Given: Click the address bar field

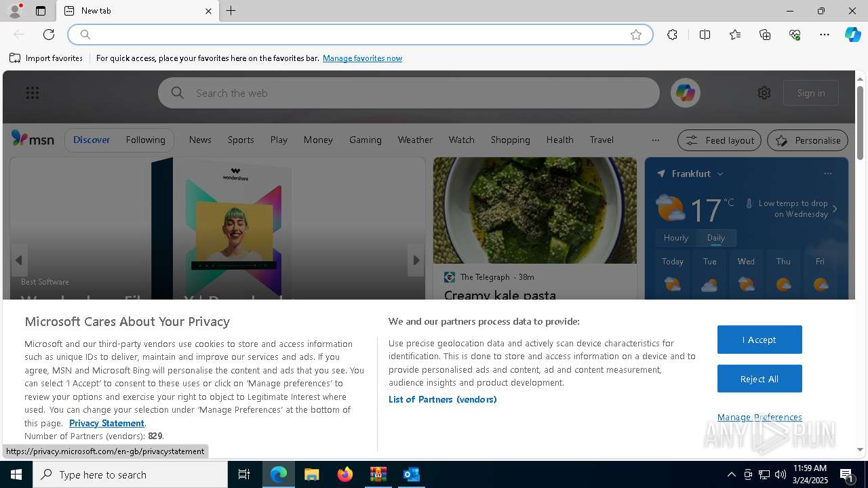Looking at the screenshot, I should tap(360, 35).
